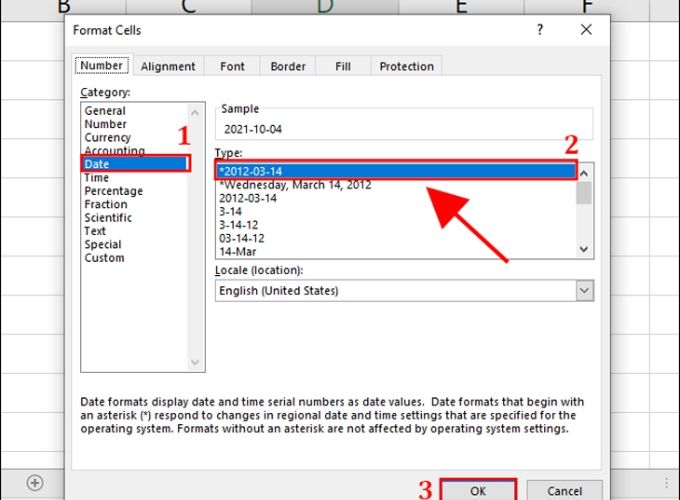Click the Type list scroll up arrow
Screen dimensions: 680x500
point(584,174)
